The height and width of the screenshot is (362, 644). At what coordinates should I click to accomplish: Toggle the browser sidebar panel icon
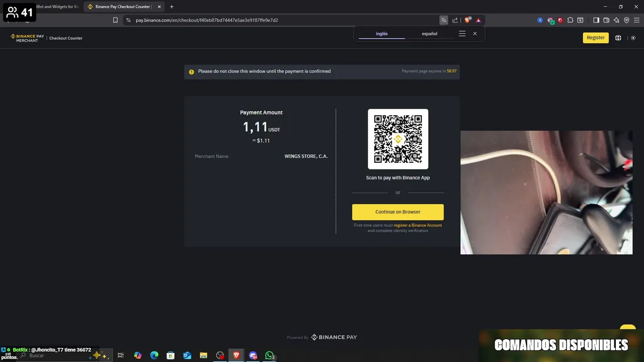(596, 20)
